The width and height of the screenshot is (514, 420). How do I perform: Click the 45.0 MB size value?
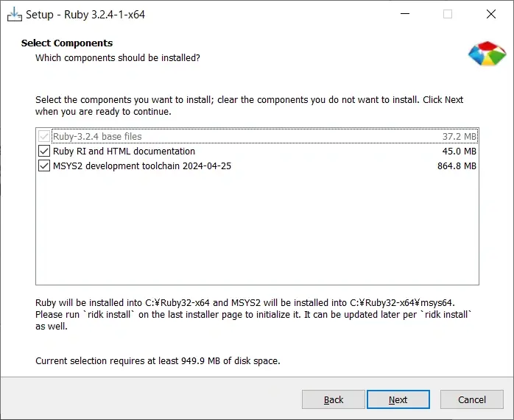459,152
